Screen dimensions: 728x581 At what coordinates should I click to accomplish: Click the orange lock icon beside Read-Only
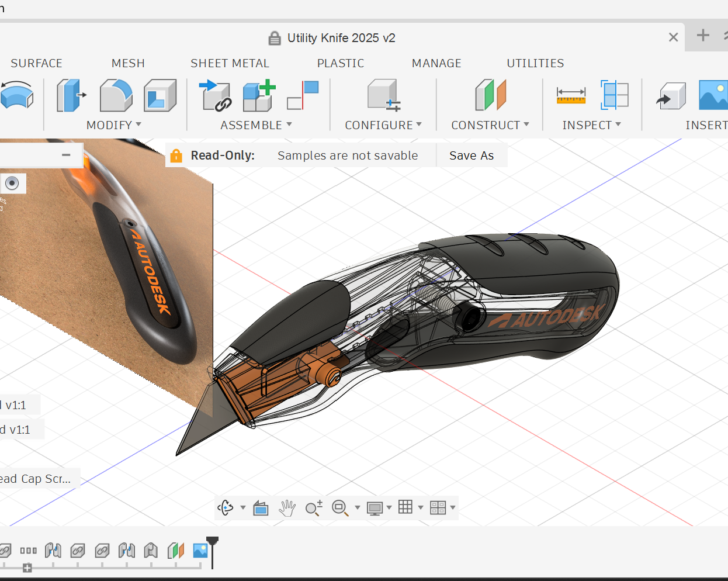click(176, 155)
